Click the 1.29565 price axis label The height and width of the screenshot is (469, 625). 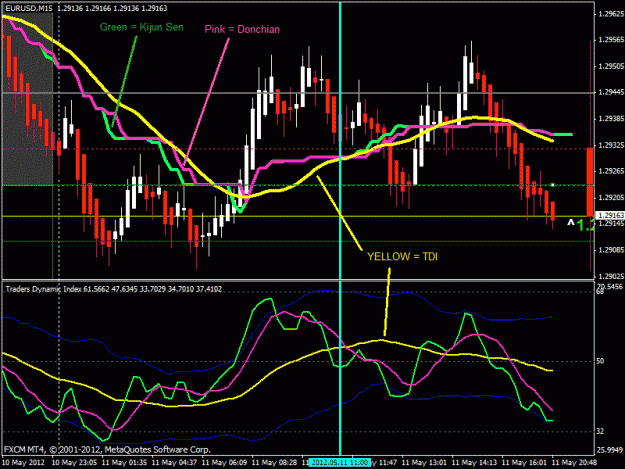pos(610,40)
